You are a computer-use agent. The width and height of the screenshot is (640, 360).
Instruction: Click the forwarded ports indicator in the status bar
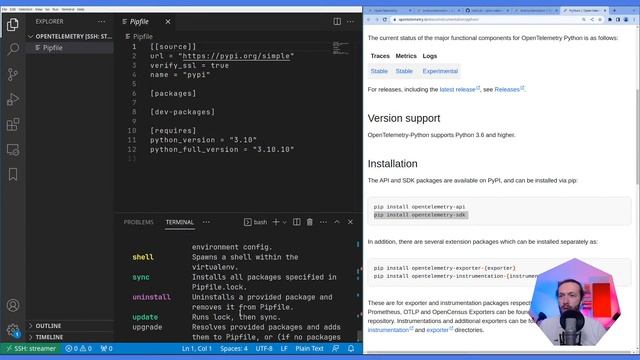[x=107, y=349]
